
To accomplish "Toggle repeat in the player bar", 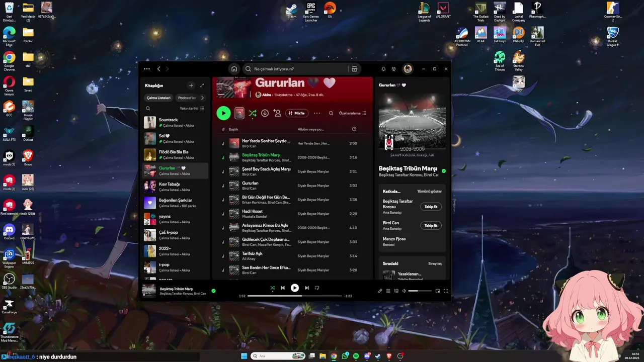I will coord(317,288).
